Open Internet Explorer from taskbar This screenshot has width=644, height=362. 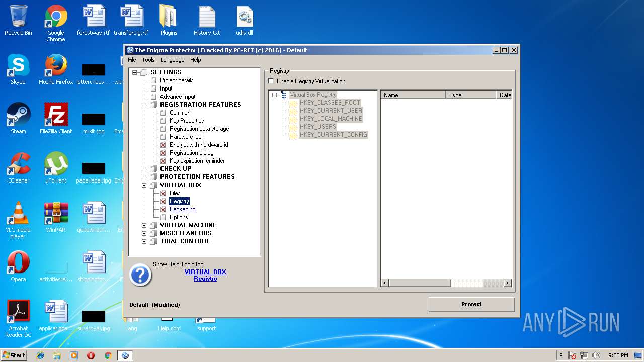pos(40,355)
